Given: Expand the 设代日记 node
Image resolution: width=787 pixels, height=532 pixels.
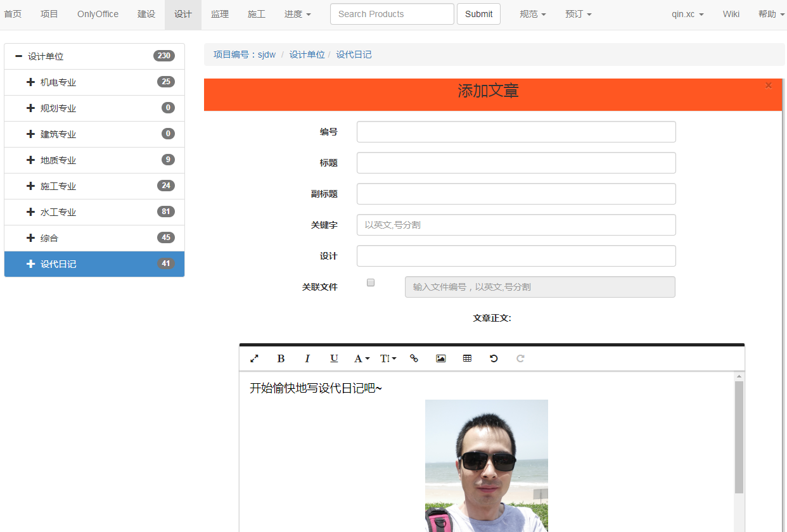Looking at the screenshot, I should [30, 264].
